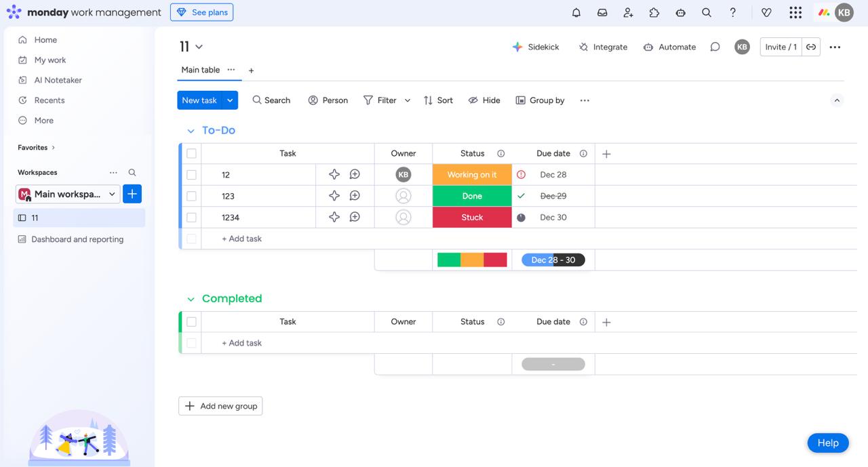Add a new view with plus tab
The width and height of the screenshot is (868, 467).
pos(251,70)
